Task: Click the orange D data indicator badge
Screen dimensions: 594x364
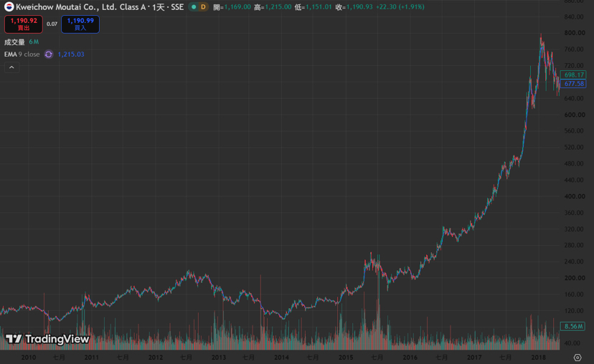Action: click(x=203, y=7)
